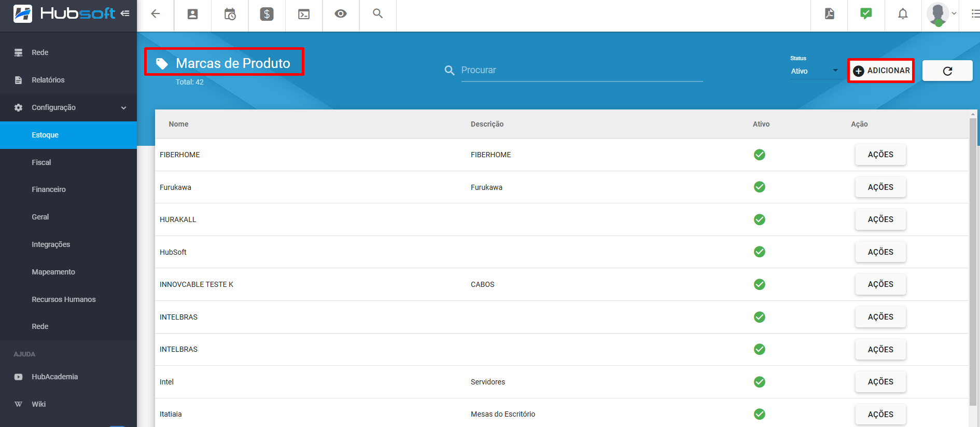Screen dimensions: 980x427
Task: Open the notifications bell
Action: [903, 14]
